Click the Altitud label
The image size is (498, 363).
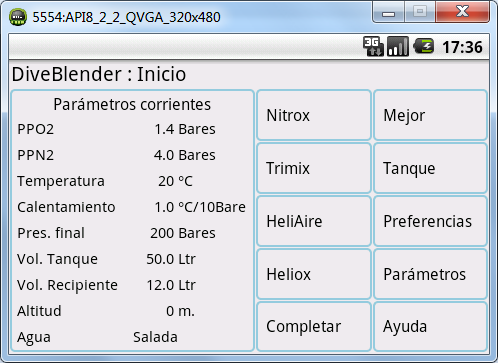(x=39, y=311)
